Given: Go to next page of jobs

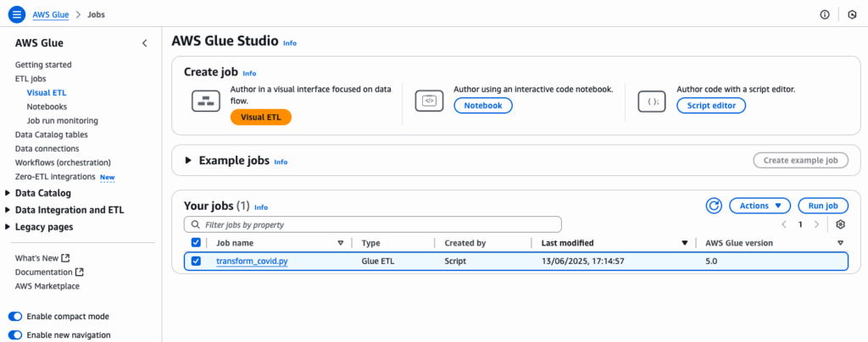Looking at the screenshot, I should (816, 224).
